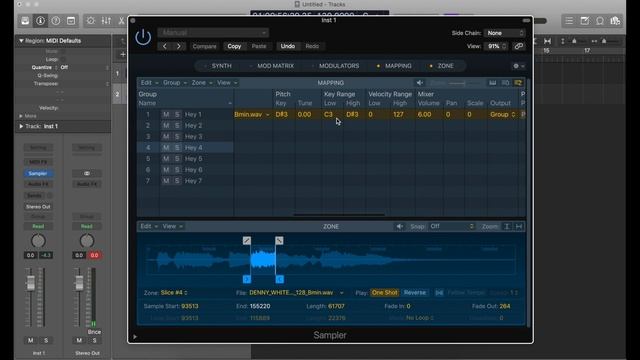Go to the previous preset arrow
Image resolution: width=640 pixels, height=360 pixels.
[165, 46]
